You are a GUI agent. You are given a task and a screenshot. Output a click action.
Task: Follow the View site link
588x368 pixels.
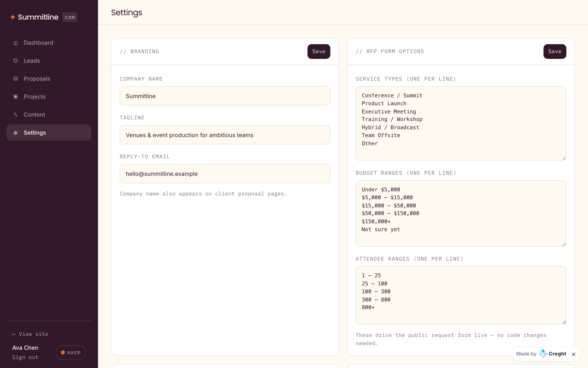click(x=30, y=334)
